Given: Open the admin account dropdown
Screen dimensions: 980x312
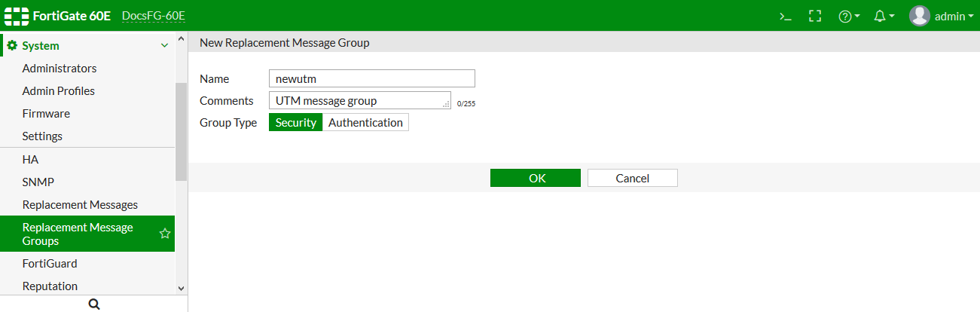Looking at the screenshot, I should (x=954, y=16).
